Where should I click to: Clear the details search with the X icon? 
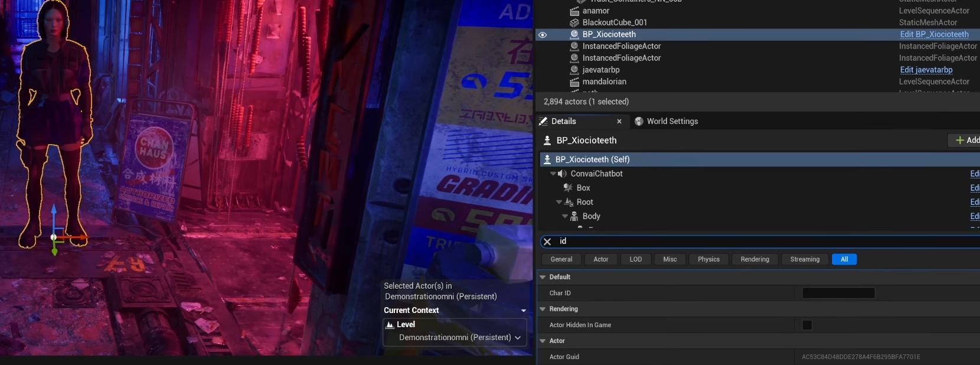547,242
